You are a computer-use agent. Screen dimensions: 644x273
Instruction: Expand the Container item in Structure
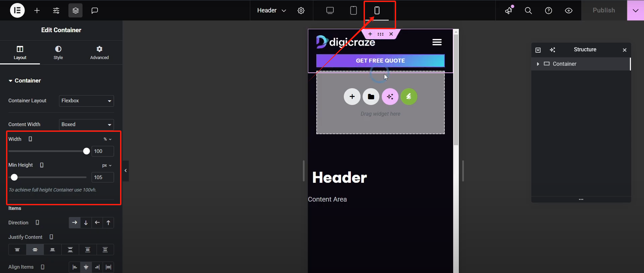coord(538,64)
